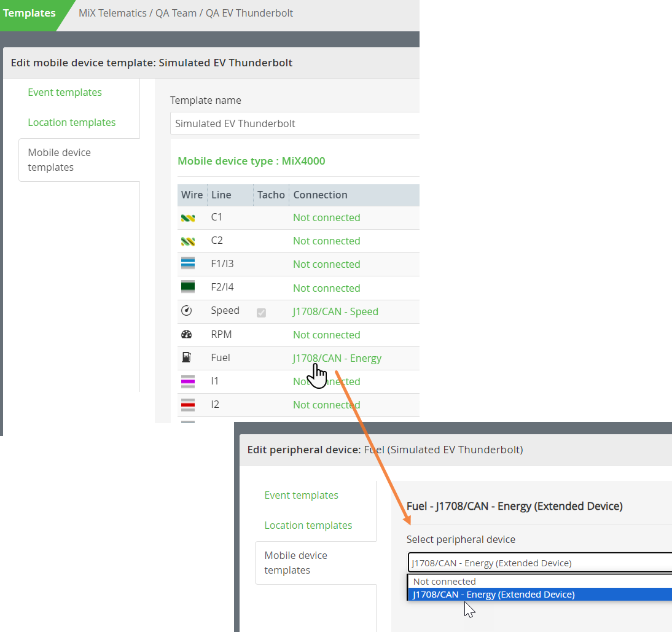Open Event templates in the upper sidebar
672x632 pixels.
pos(64,92)
